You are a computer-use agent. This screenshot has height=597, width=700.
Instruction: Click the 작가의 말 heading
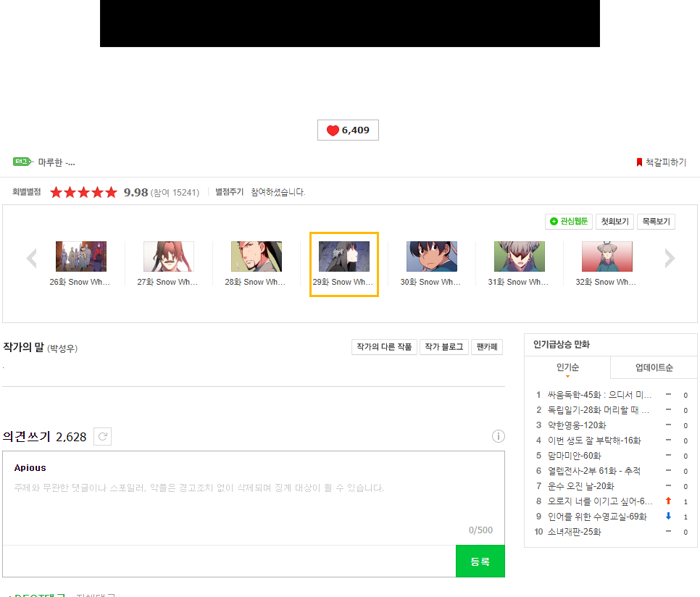pyautogui.click(x=24, y=347)
